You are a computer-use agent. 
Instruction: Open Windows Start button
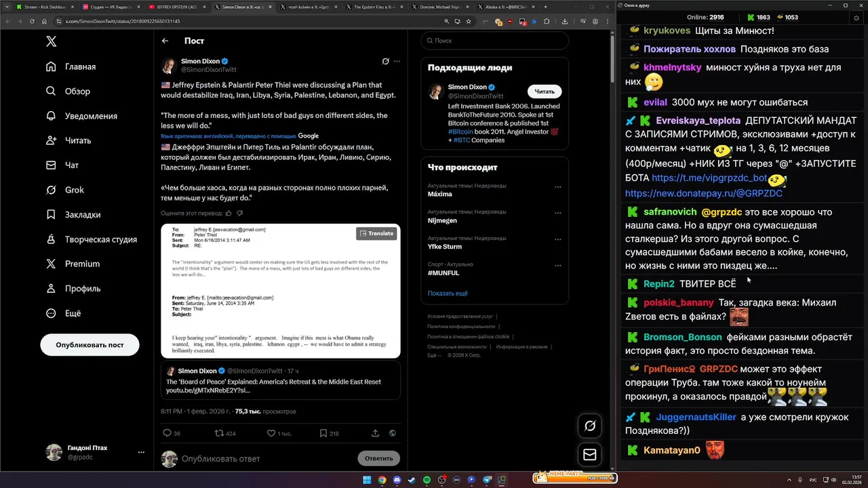367,480
